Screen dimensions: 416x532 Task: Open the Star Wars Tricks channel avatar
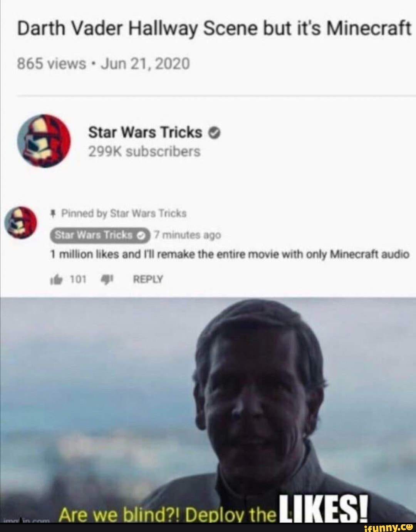point(44,141)
